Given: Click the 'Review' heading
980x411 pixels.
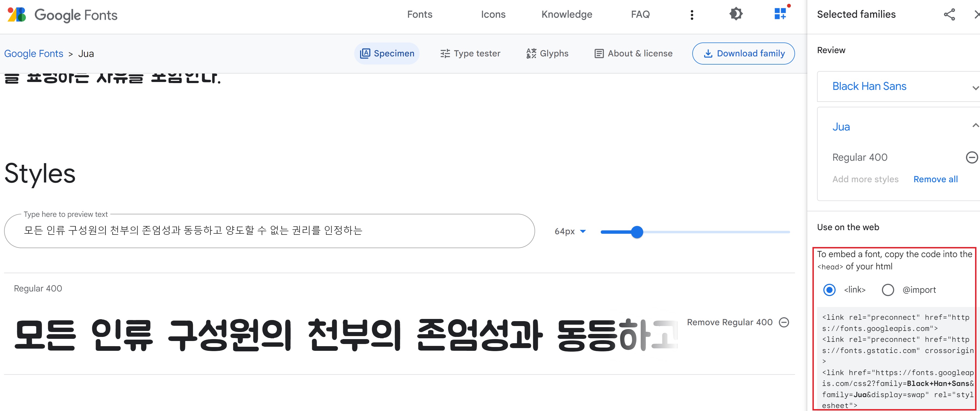Looking at the screenshot, I should click(831, 50).
